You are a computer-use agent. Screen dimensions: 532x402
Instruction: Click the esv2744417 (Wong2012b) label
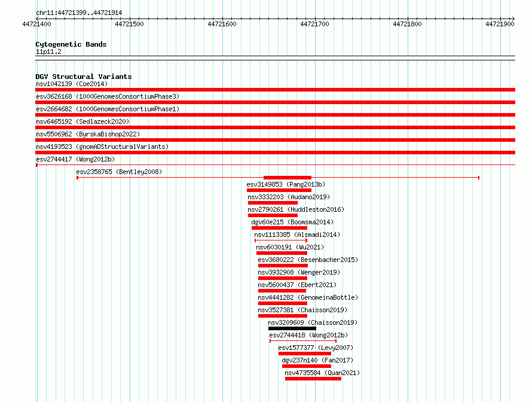click(x=75, y=159)
